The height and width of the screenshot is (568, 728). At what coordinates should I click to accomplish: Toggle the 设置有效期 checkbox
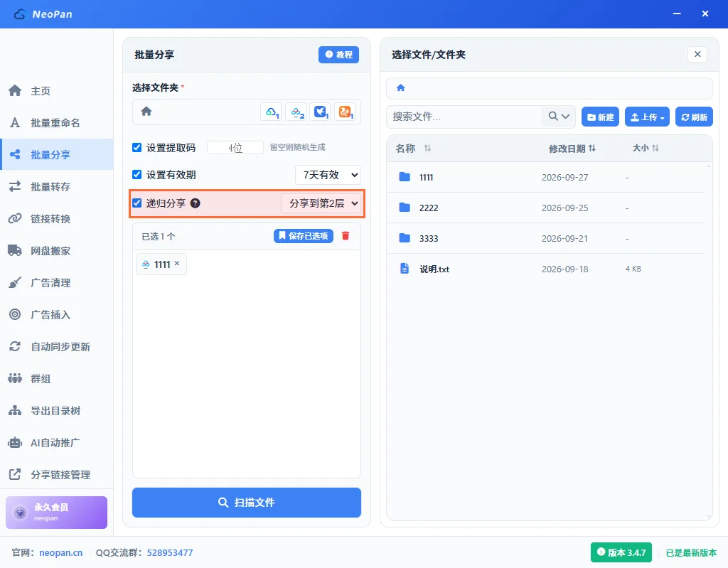pyautogui.click(x=137, y=175)
